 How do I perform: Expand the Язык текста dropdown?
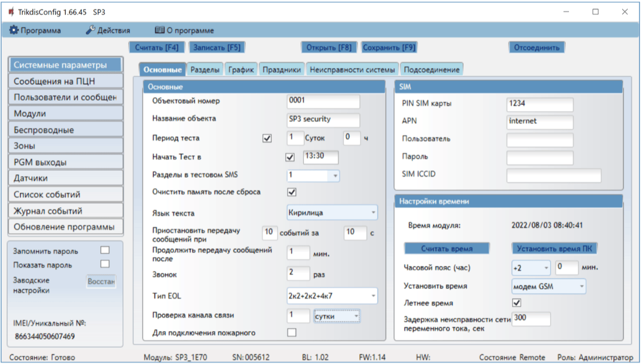coord(332,213)
